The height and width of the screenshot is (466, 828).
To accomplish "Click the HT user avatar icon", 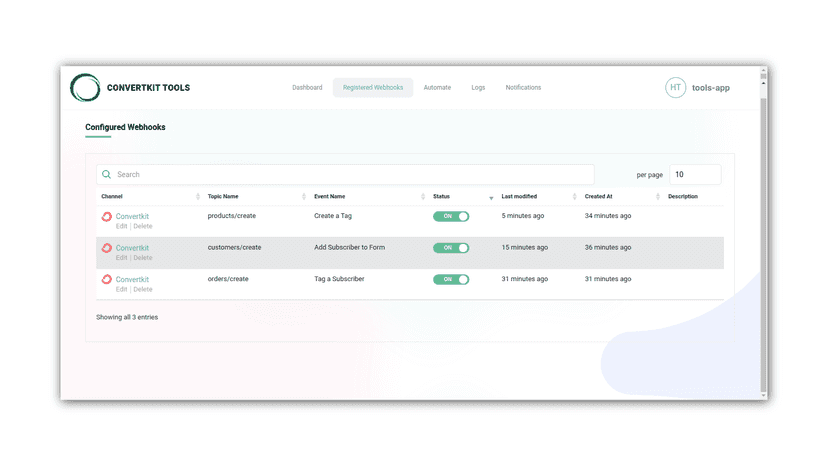I will click(x=675, y=88).
